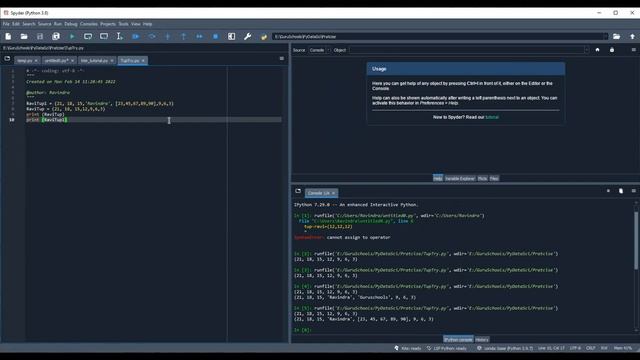Screen dimensions: 640x360
Task: Open the Consoles menu
Action: click(x=89, y=24)
